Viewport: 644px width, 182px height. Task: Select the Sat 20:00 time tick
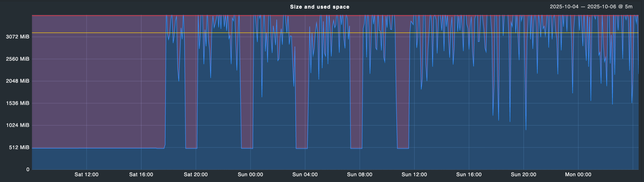click(x=196, y=174)
